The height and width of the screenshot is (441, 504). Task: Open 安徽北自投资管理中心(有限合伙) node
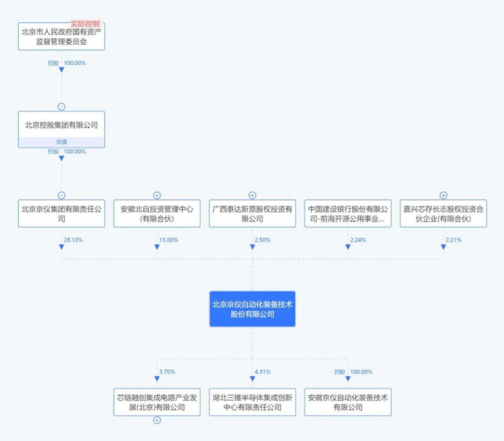coord(157,214)
